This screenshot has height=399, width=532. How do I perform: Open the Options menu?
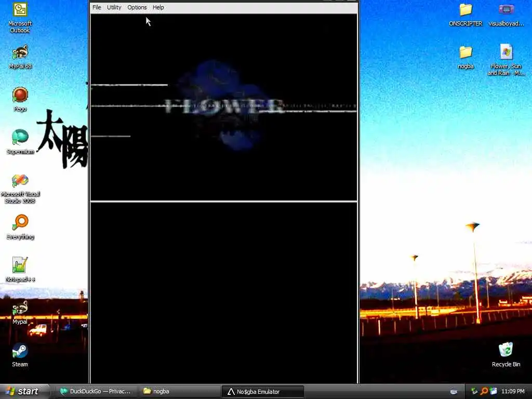137,7
